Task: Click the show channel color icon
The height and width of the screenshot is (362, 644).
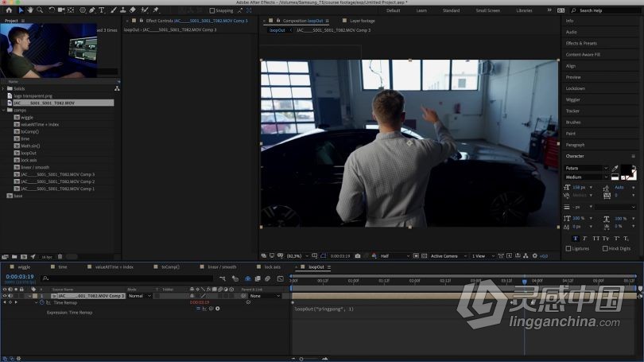Action: pyautogui.click(x=374, y=255)
